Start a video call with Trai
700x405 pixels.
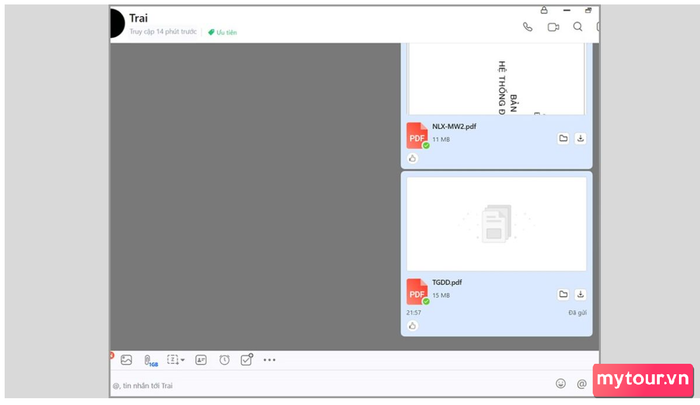pos(553,27)
